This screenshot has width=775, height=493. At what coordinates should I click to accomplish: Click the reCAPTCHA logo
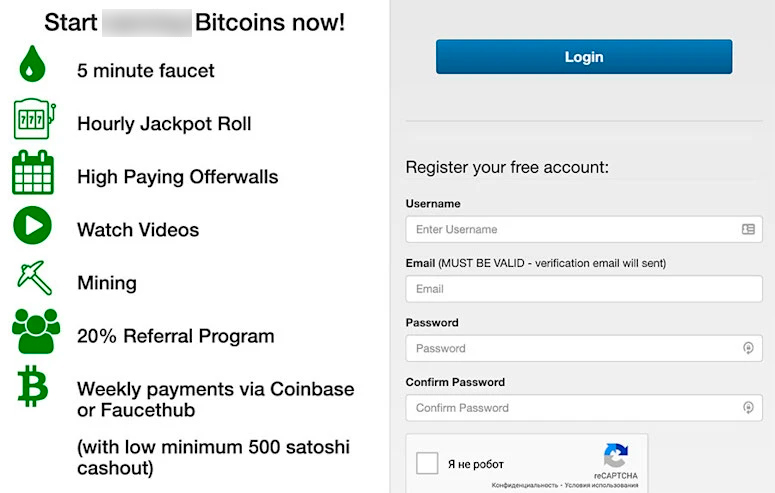click(x=616, y=457)
